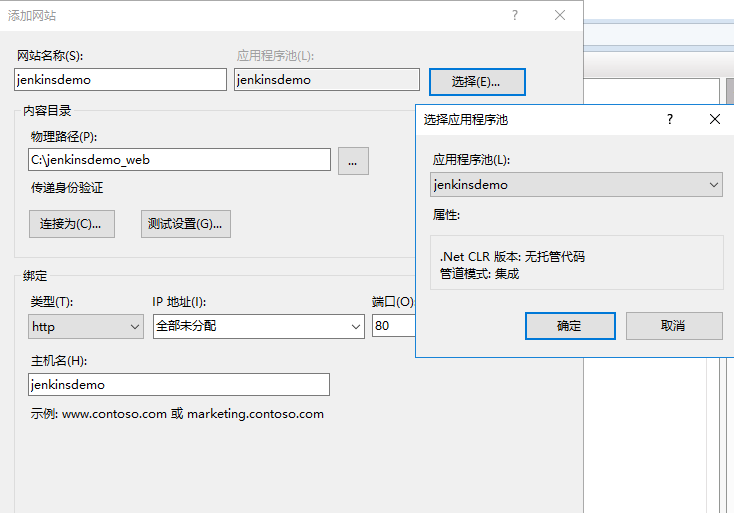Open the binding type http dropdown
The image size is (734, 513).
pyautogui.click(x=86, y=326)
